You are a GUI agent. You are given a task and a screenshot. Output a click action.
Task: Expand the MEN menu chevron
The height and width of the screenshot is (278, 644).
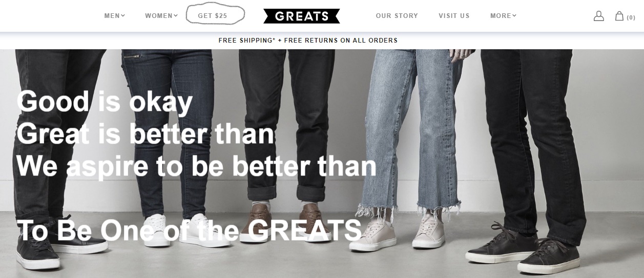[x=123, y=15]
